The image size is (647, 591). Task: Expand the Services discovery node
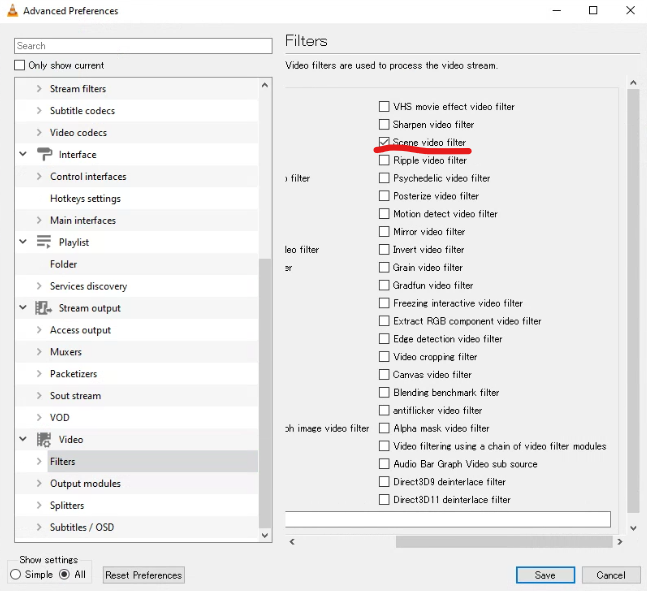tap(39, 286)
